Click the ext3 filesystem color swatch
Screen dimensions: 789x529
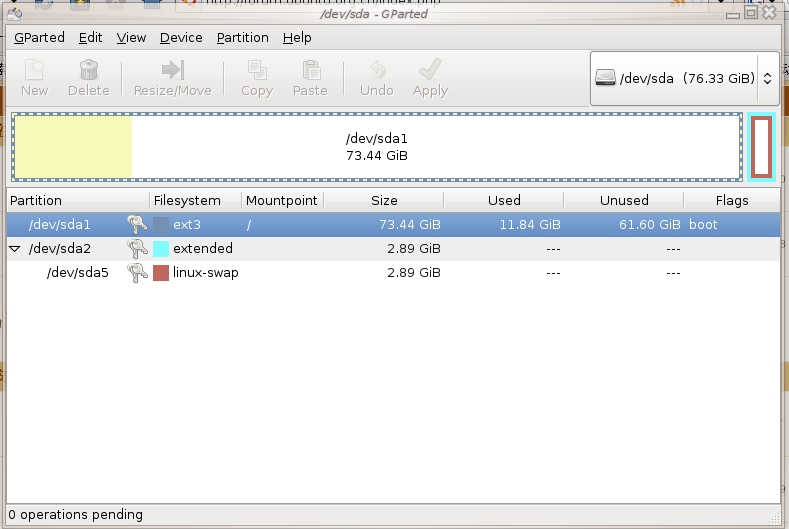[161, 224]
